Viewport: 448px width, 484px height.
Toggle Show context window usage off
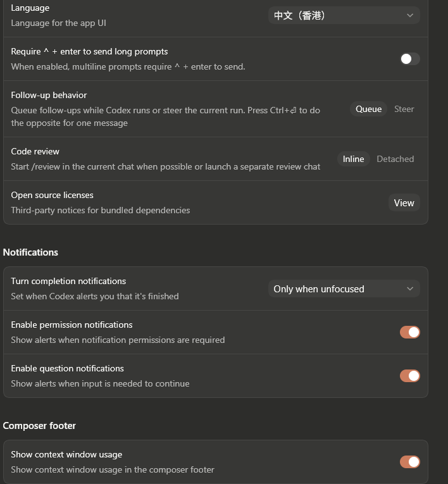[409, 462]
